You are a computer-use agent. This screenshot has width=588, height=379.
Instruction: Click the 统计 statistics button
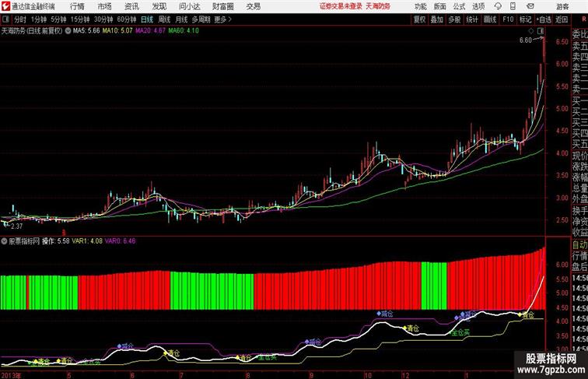pyautogui.click(x=472, y=19)
